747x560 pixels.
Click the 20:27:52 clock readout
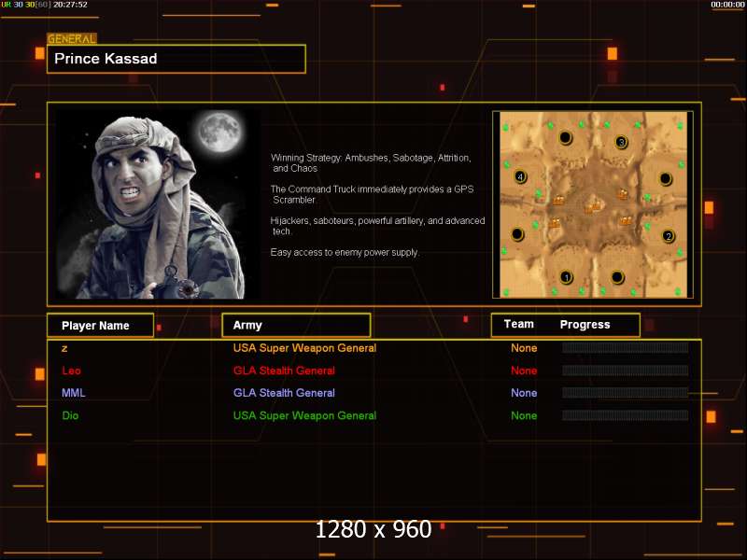(x=70, y=5)
